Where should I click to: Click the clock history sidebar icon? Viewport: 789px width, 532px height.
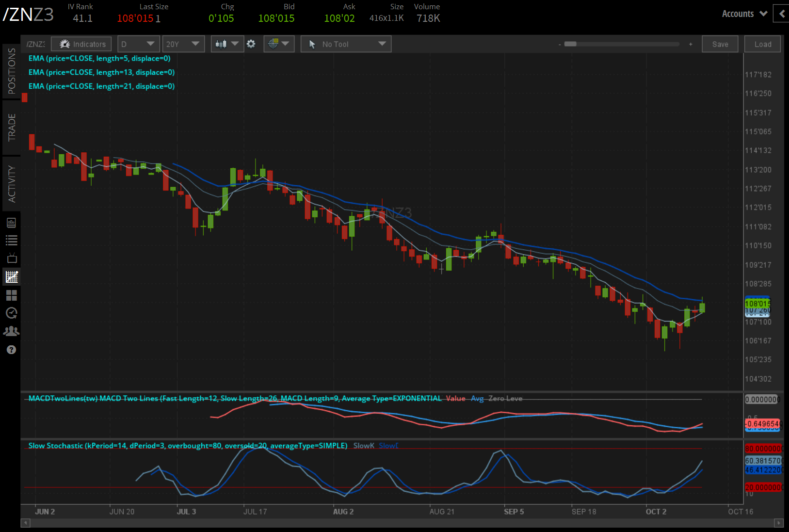click(12, 313)
